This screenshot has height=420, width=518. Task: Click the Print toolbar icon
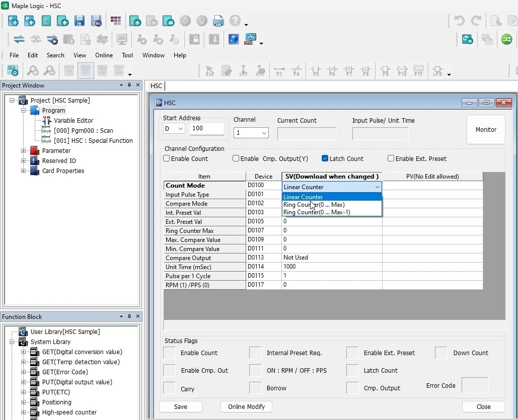click(218, 21)
